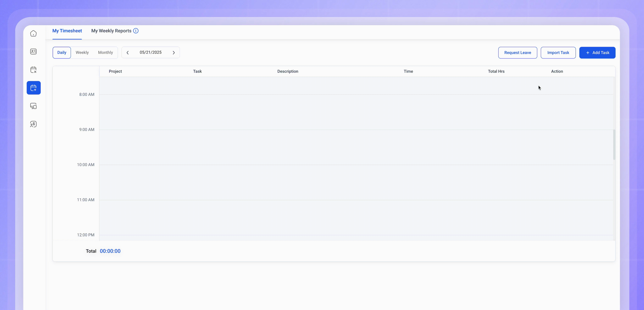The width and height of the screenshot is (644, 310).
Task: Select the active timesheet calendar-plus sidebar icon
Action: pyautogui.click(x=33, y=88)
